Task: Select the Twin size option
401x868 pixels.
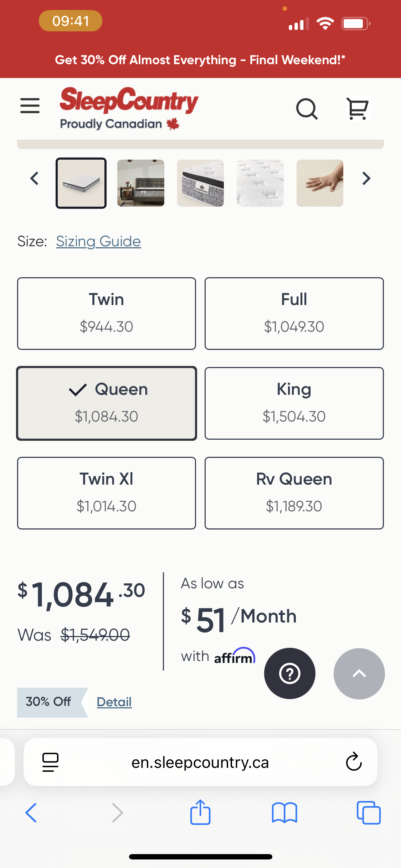Action: point(107,313)
